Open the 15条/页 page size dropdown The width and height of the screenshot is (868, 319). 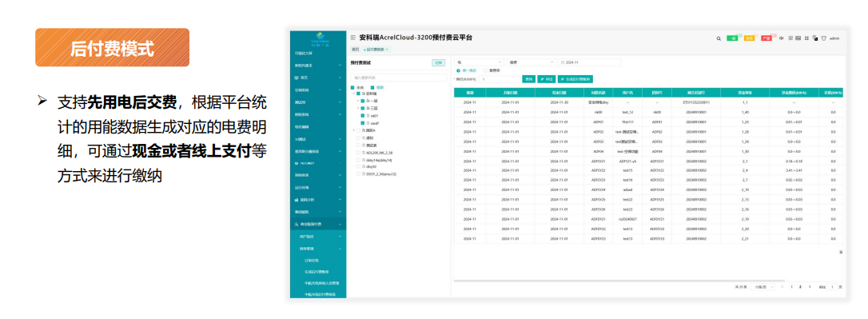tap(762, 287)
